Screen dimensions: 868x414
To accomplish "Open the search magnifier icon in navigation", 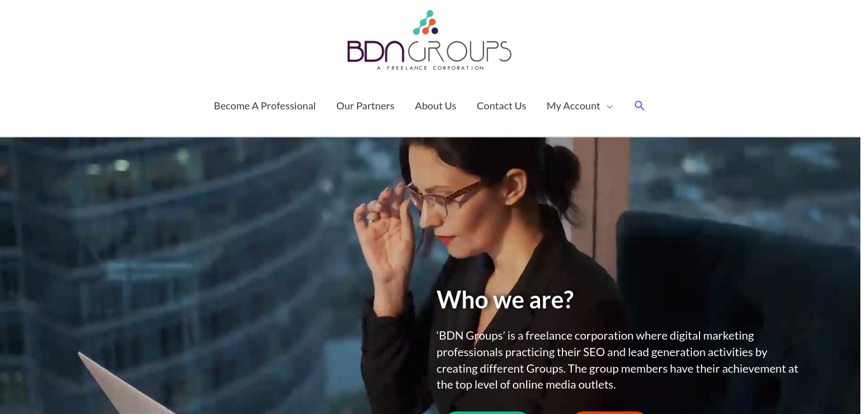I will click(639, 106).
